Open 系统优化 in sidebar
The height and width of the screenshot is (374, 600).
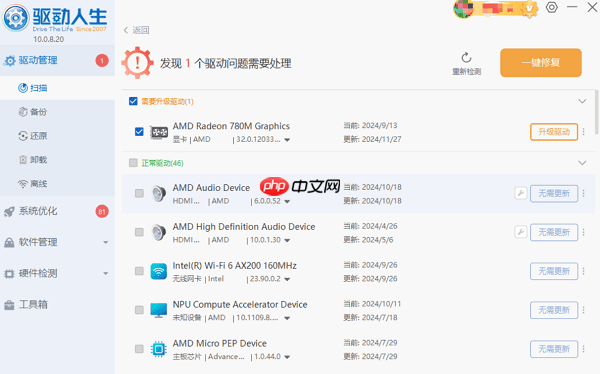coord(57,211)
